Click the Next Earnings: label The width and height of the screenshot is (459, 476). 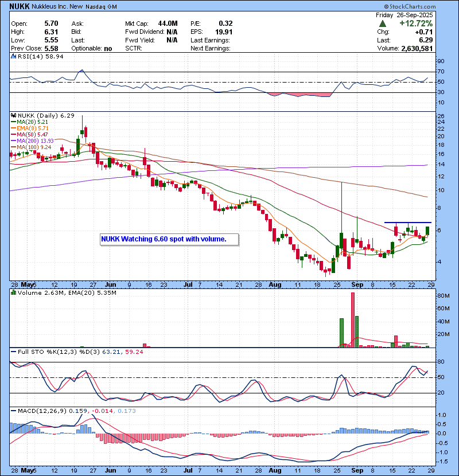coord(210,48)
